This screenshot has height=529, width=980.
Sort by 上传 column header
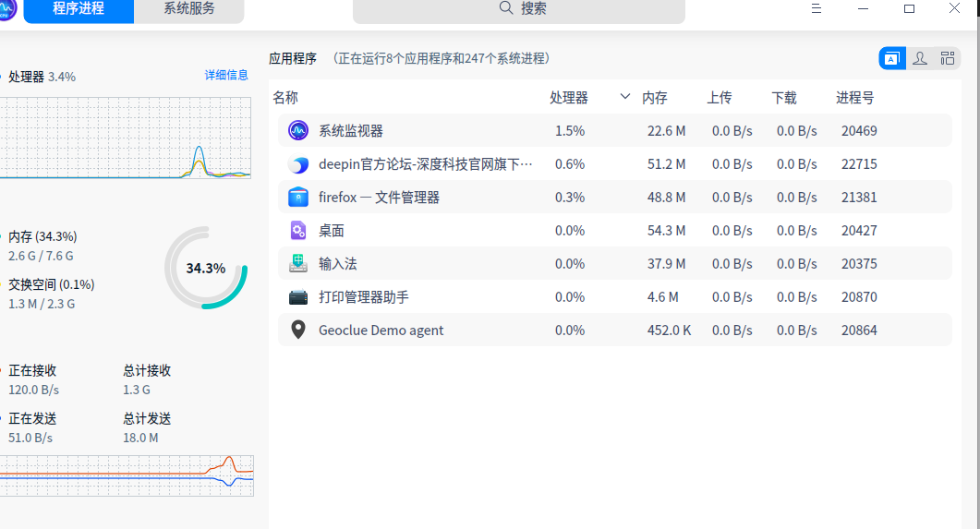(x=720, y=98)
